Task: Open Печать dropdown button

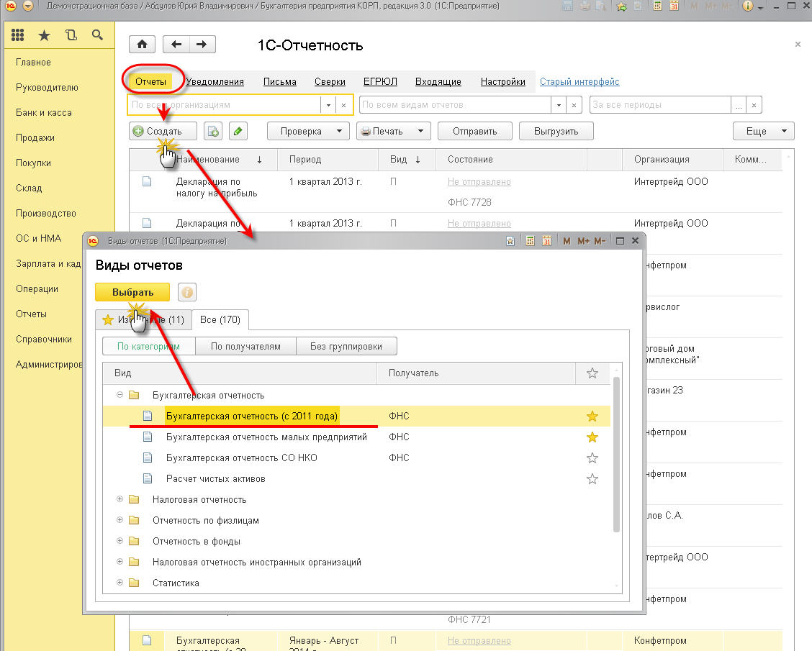Action: click(394, 132)
